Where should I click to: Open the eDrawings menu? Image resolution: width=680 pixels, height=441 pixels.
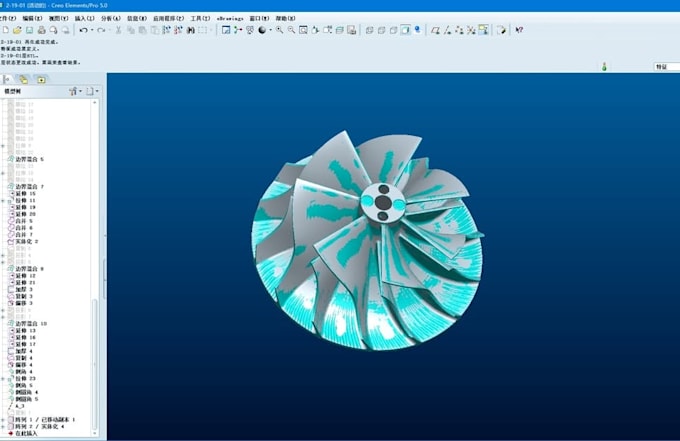tap(230, 18)
